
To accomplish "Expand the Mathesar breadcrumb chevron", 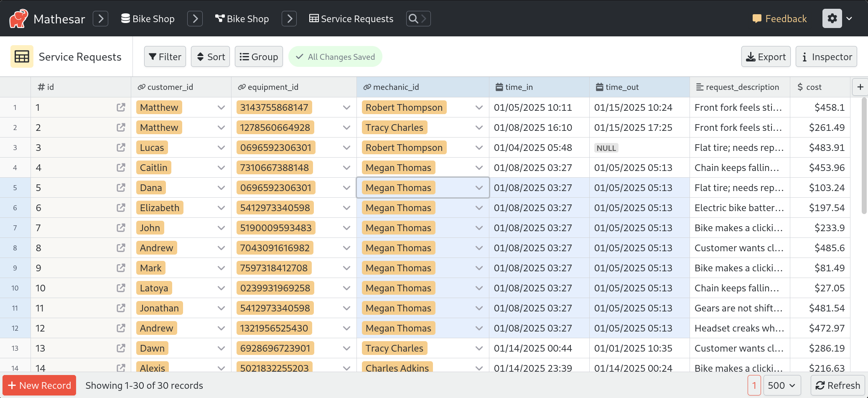I will pyautogui.click(x=101, y=19).
